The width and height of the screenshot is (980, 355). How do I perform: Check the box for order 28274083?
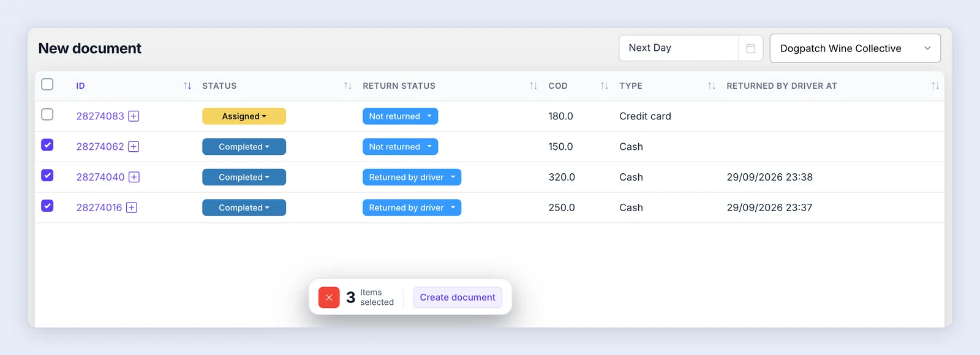(x=47, y=114)
